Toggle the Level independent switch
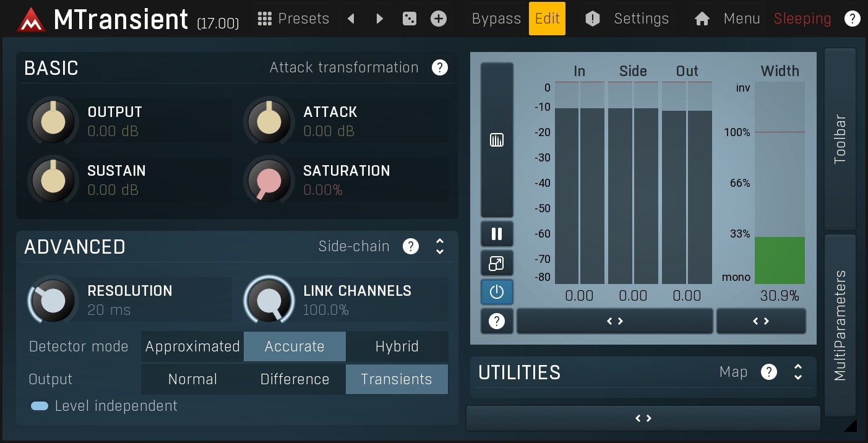 pyautogui.click(x=40, y=406)
